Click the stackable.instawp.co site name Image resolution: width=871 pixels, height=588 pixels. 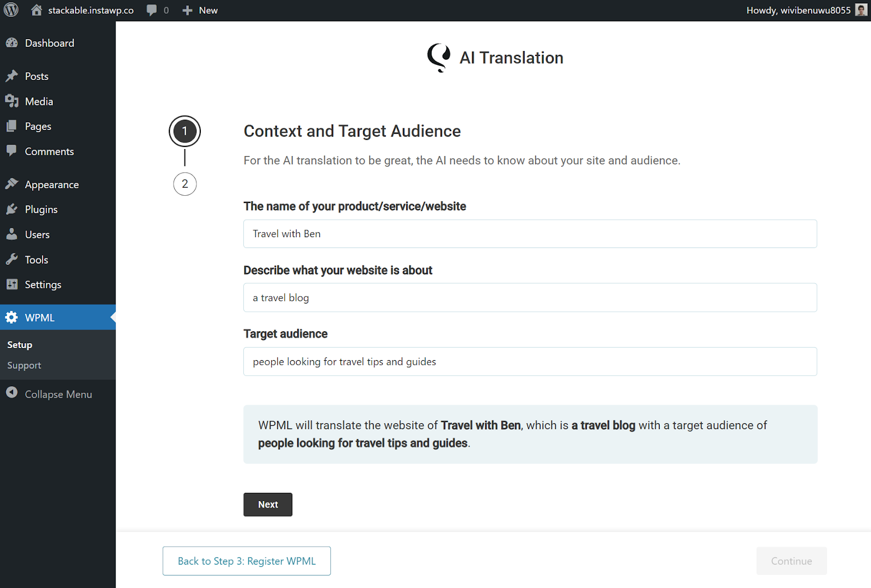pos(90,10)
